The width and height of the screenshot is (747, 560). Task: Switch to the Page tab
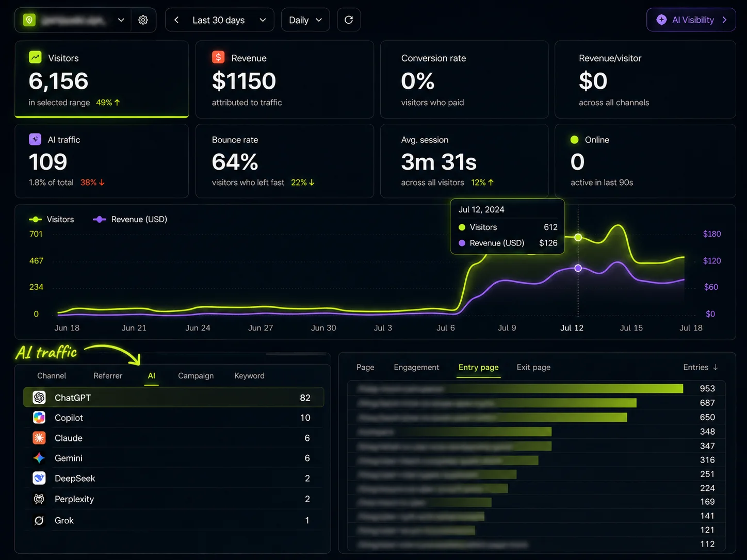pos(365,367)
